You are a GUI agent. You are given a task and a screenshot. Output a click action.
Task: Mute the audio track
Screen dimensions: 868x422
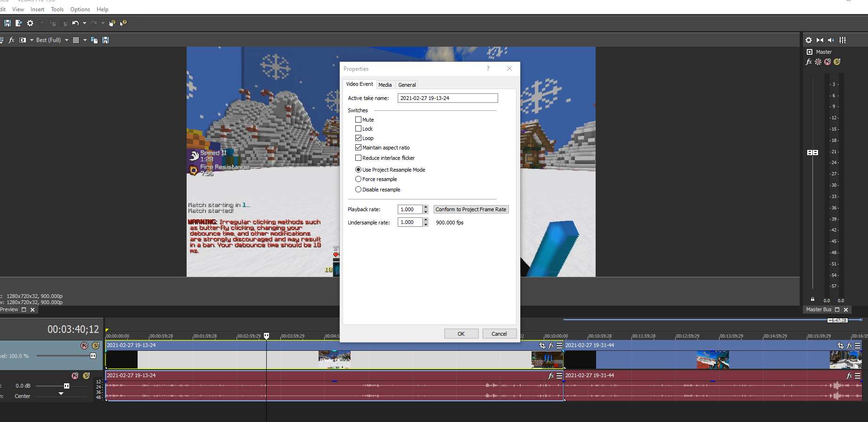point(75,376)
